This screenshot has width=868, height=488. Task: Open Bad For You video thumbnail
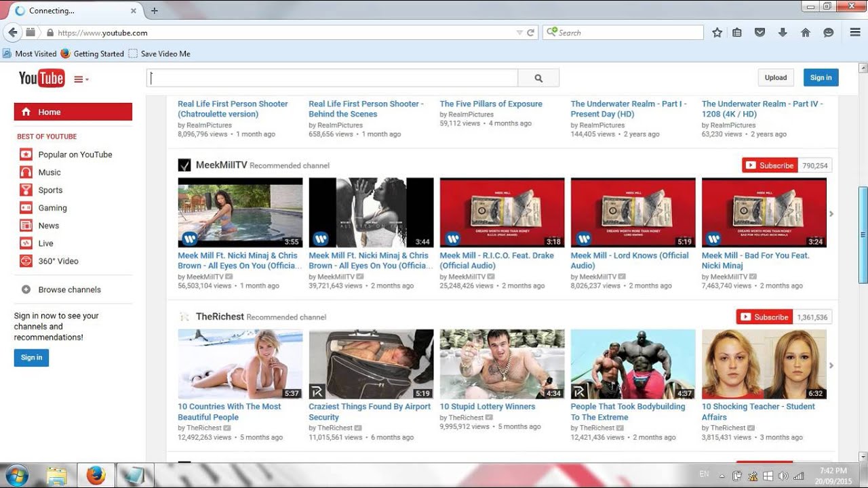[764, 213]
